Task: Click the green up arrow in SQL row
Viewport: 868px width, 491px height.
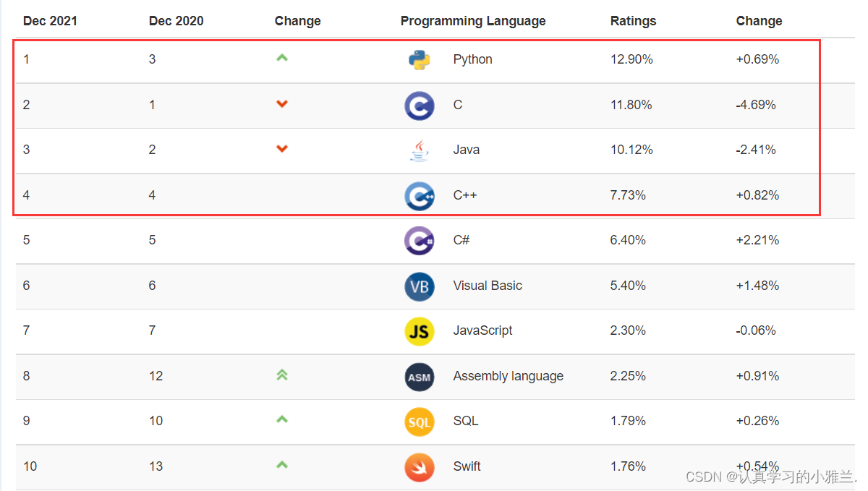Action: [282, 419]
